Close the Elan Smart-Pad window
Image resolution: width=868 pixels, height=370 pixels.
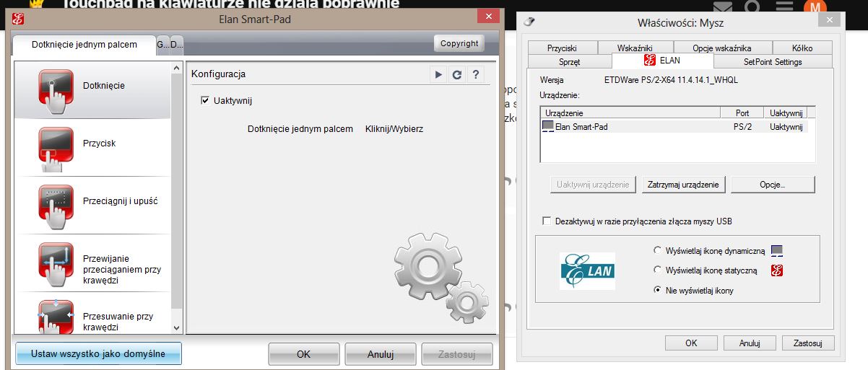point(490,16)
